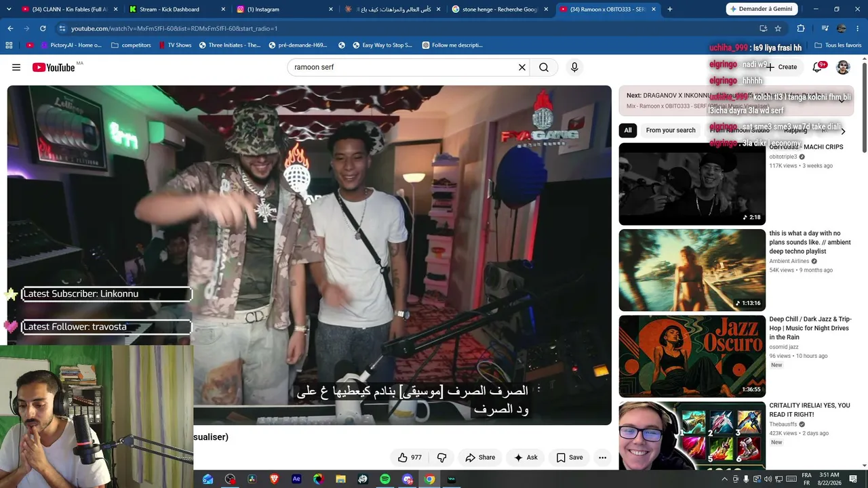Open the Chrome extensions puzzle icon
This screenshot has height=488, width=868.
pyautogui.click(x=801, y=28)
